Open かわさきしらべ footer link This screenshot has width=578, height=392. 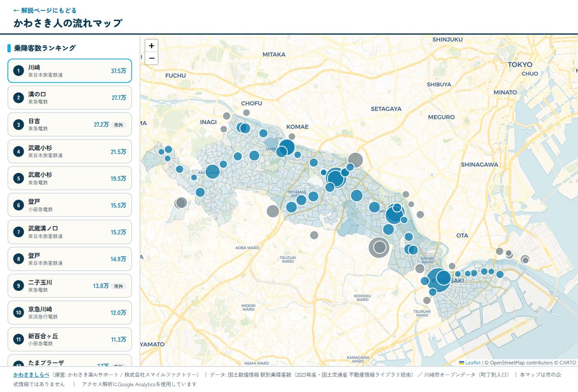pos(31,374)
